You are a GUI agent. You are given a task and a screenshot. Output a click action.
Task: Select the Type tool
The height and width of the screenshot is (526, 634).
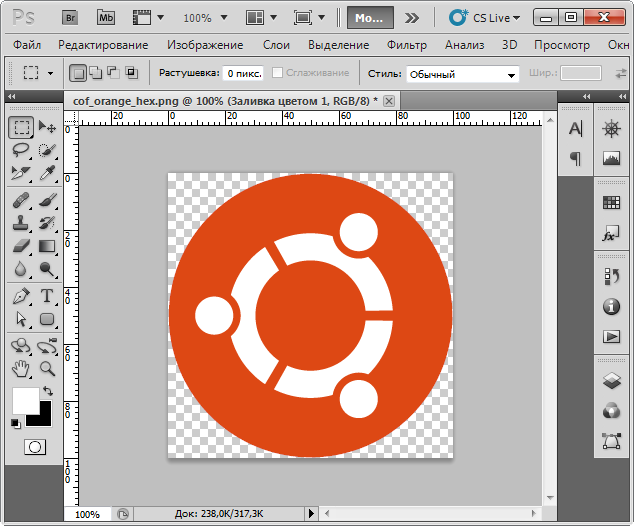47,296
